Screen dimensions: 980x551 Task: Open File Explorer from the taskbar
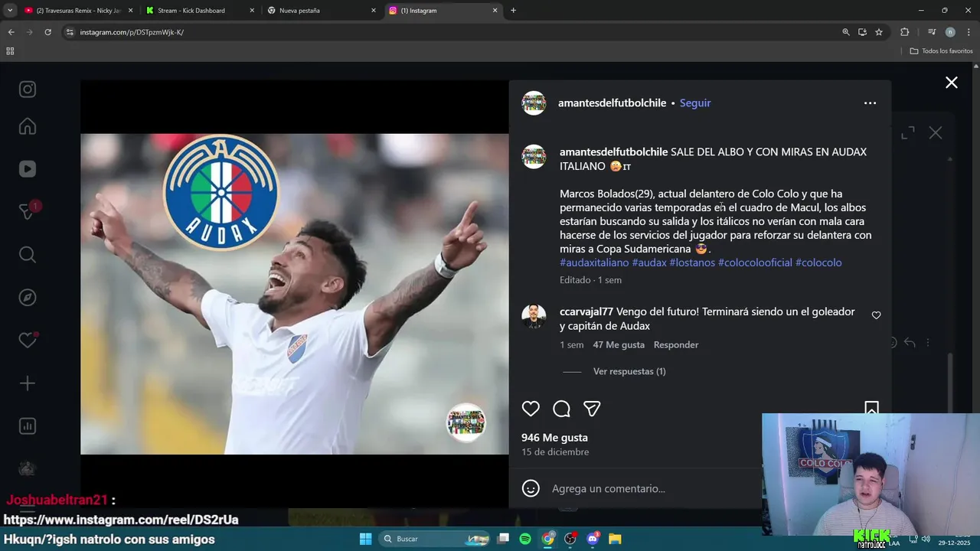[x=615, y=539]
